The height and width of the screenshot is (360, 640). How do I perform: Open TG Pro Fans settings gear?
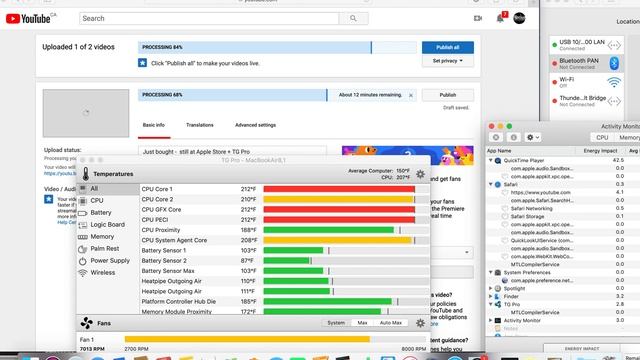[x=420, y=323]
